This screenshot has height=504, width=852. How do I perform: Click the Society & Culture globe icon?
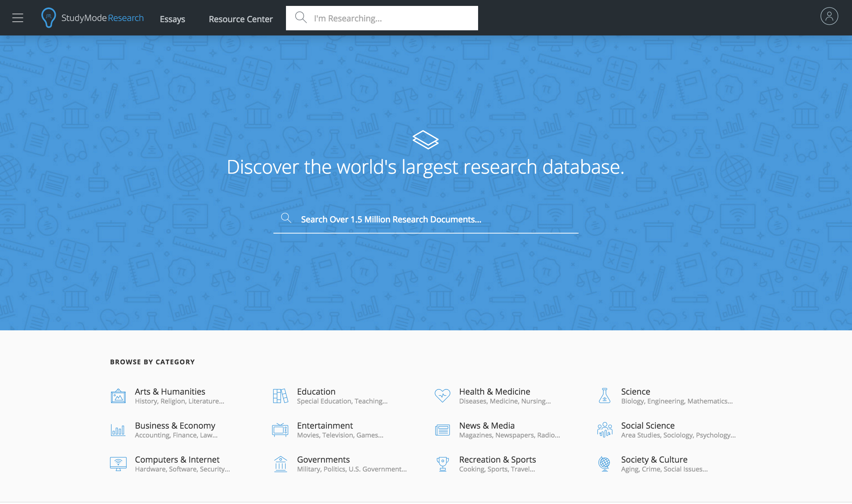[604, 464]
